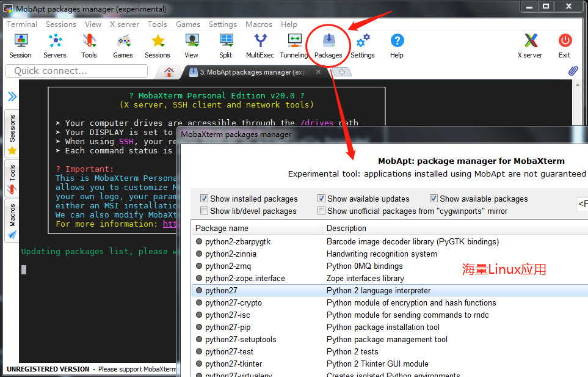Viewport: 588px width, 377px height.
Task: Select the python27-setuptools package row
Action: 390,339
